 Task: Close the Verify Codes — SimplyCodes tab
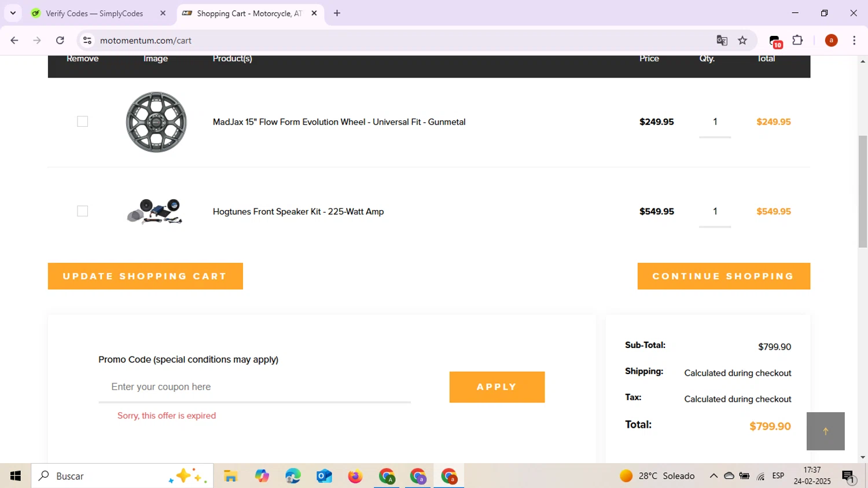pyautogui.click(x=163, y=13)
